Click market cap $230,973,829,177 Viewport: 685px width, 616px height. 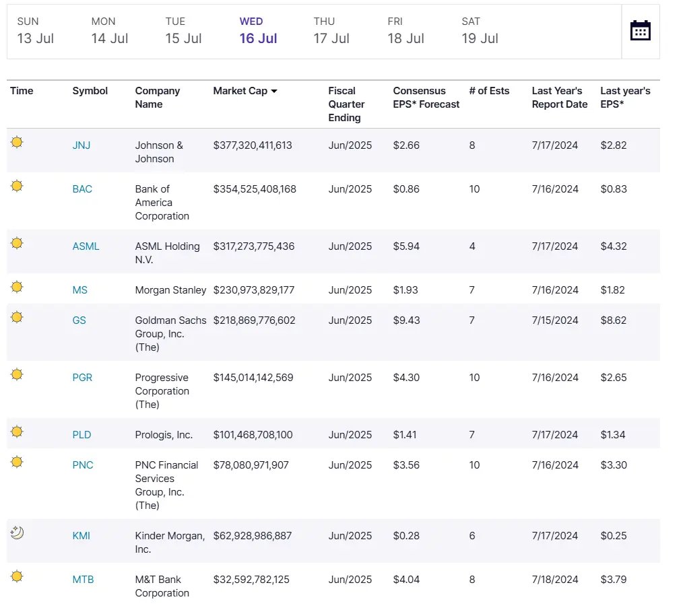click(x=254, y=290)
